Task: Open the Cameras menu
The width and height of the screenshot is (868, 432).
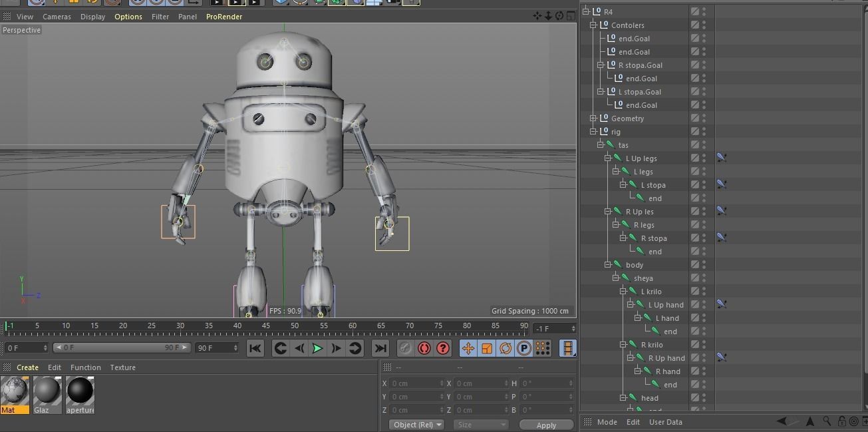Action: click(x=57, y=17)
